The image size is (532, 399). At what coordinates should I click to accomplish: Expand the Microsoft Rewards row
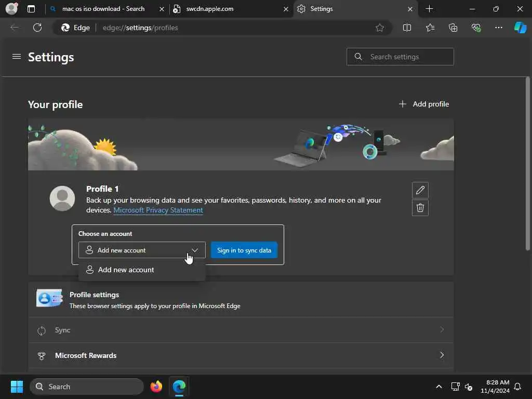coord(241,355)
